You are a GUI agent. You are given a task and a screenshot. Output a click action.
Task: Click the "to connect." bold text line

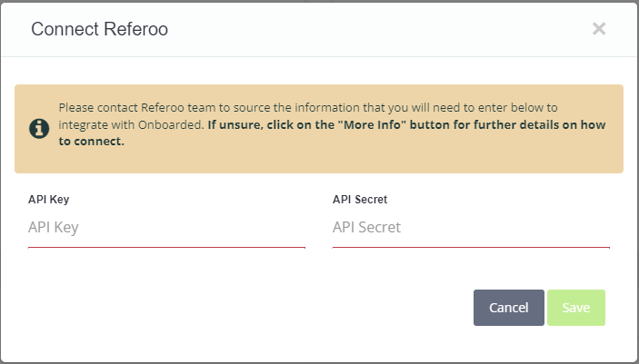coord(91,142)
